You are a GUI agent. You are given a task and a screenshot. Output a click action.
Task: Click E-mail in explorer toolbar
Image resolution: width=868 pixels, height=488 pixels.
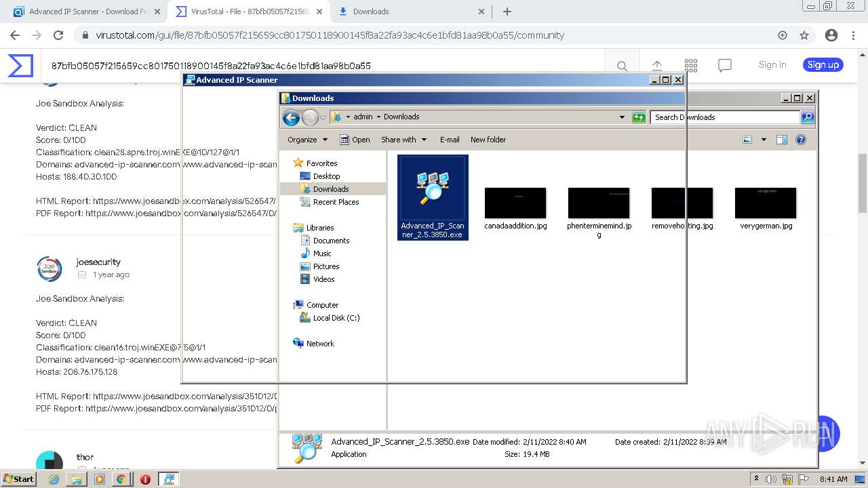(450, 140)
